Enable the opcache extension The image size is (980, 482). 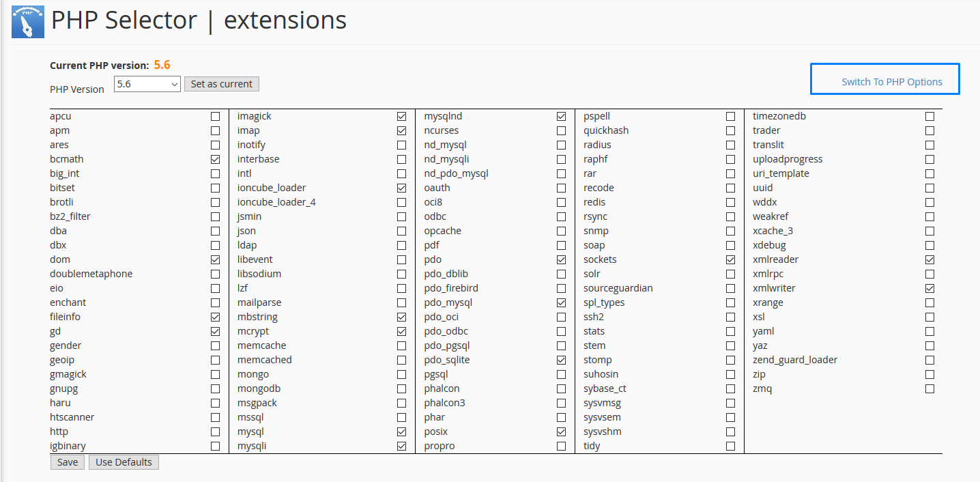(561, 231)
